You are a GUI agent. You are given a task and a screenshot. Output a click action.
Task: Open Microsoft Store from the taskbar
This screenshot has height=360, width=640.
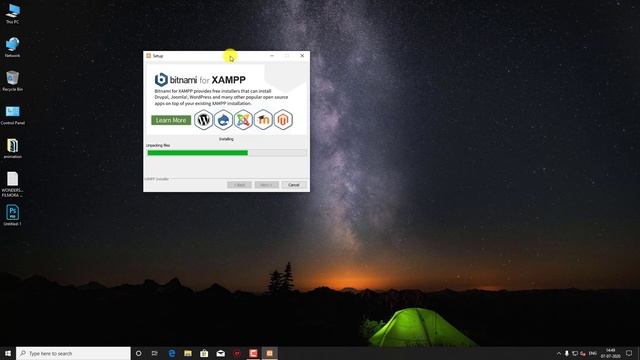point(204,353)
